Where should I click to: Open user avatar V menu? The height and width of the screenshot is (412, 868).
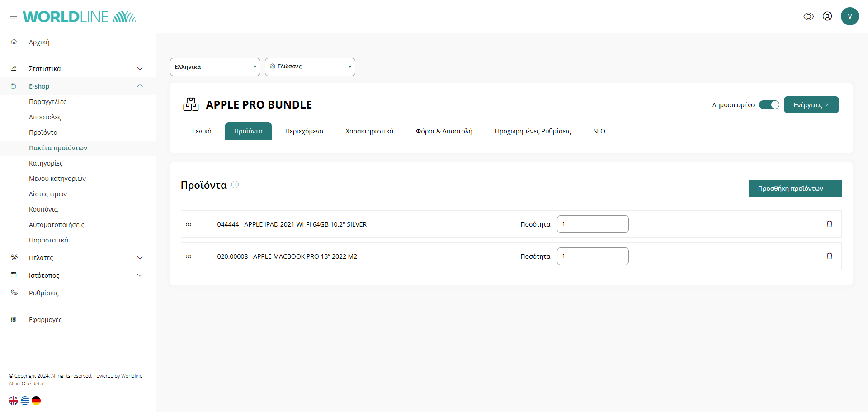[849, 16]
